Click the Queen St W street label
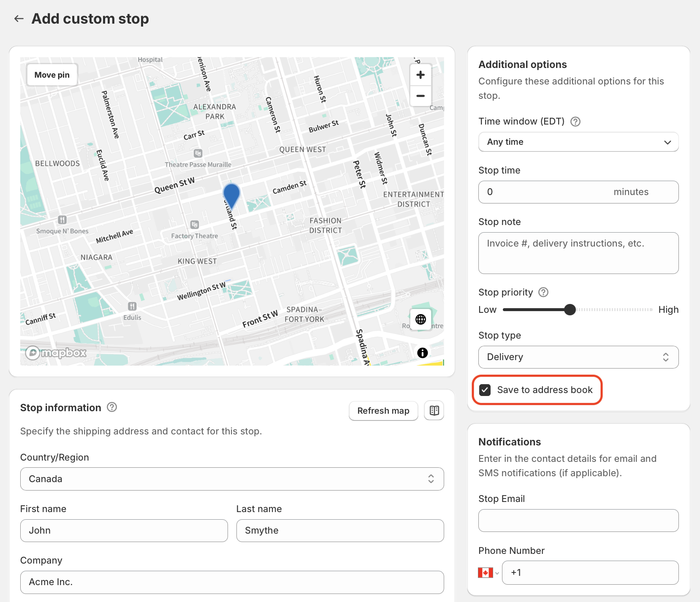The width and height of the screenshot is (700, 602). coord(174,185)
